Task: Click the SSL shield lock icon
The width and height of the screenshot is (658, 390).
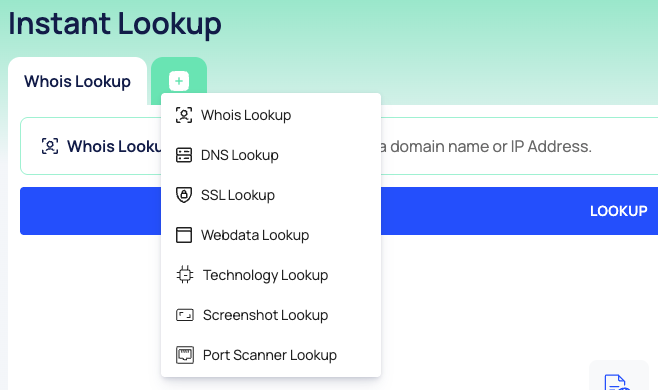Action: [x=184, y=195]
